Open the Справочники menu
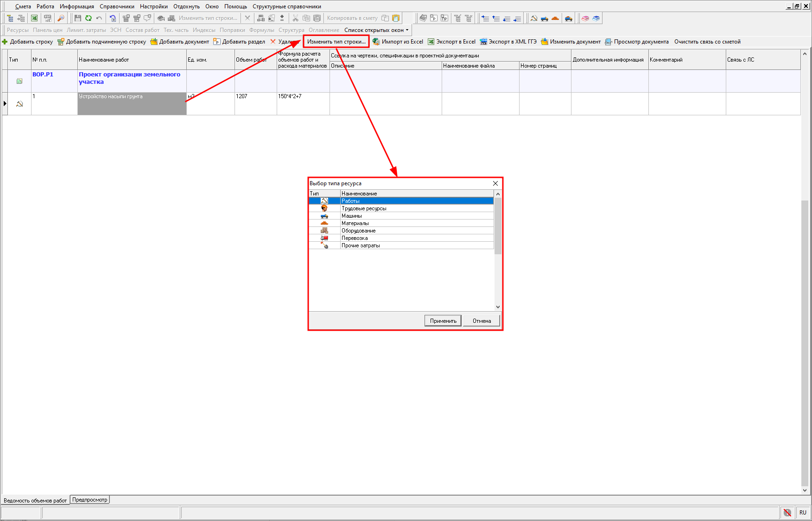 click(x=117, y=6)
